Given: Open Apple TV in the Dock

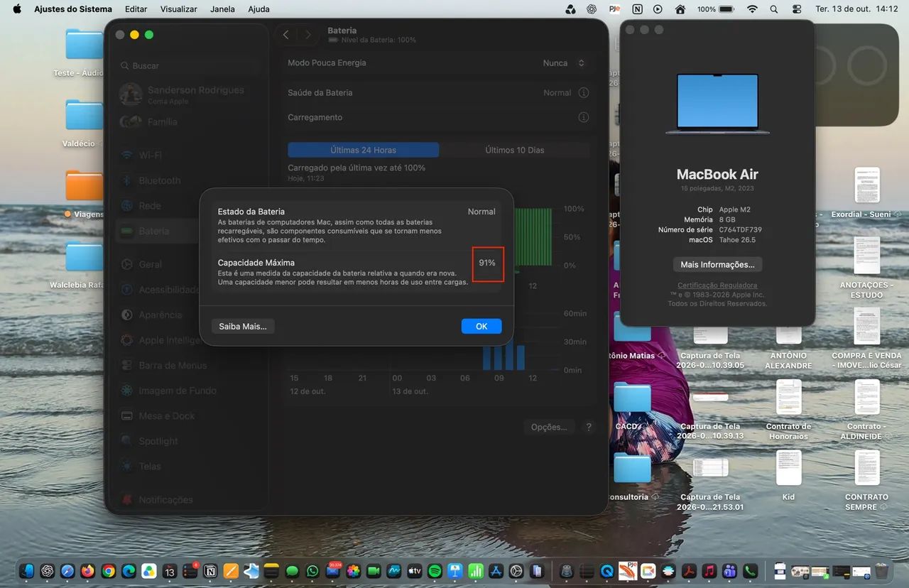Looking at the screenshot, I should [415, 571].
